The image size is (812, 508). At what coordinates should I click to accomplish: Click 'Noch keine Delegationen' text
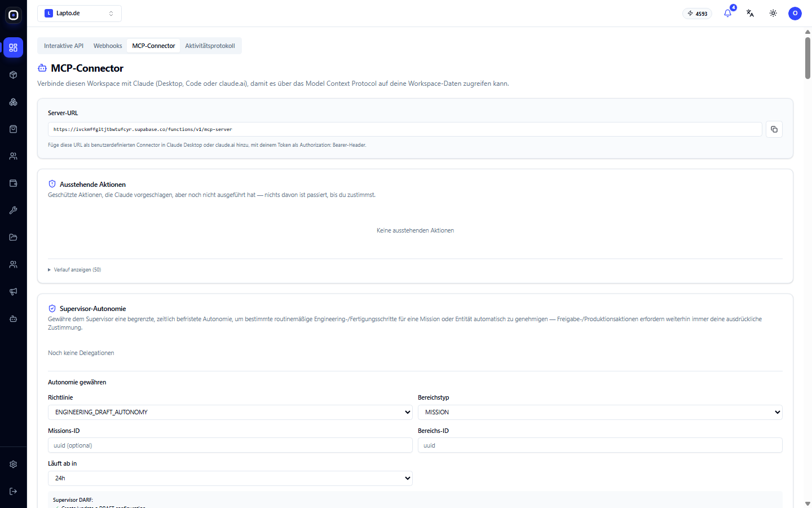[x=81, y=353]
